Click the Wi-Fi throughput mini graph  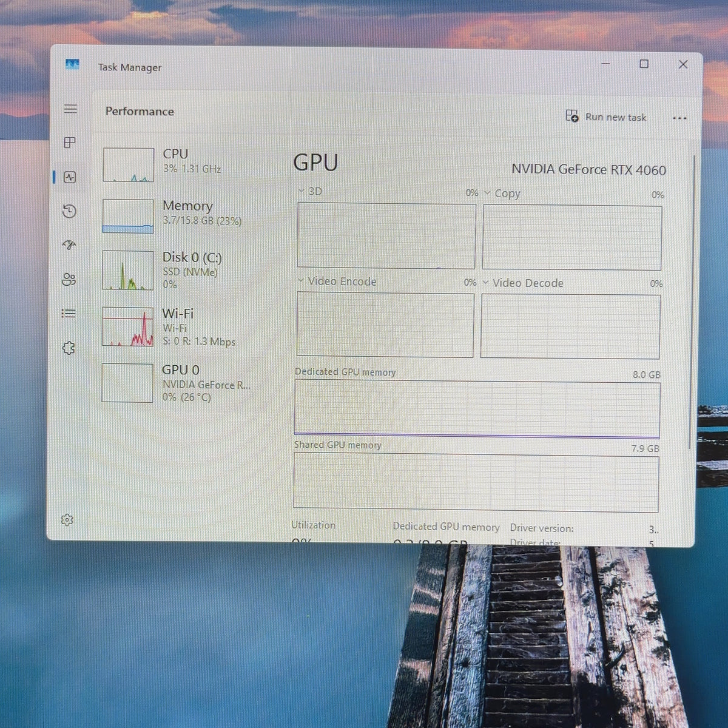[127, 327]
